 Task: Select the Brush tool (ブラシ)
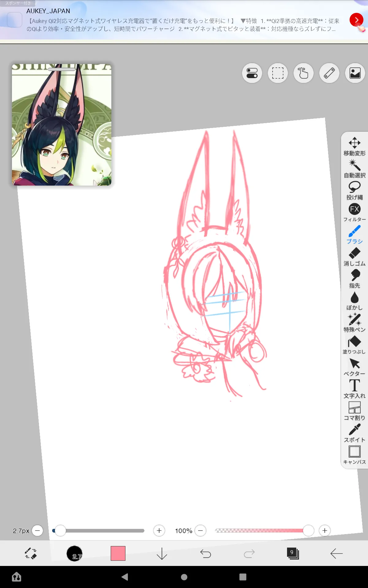click(x=355, y=235)
